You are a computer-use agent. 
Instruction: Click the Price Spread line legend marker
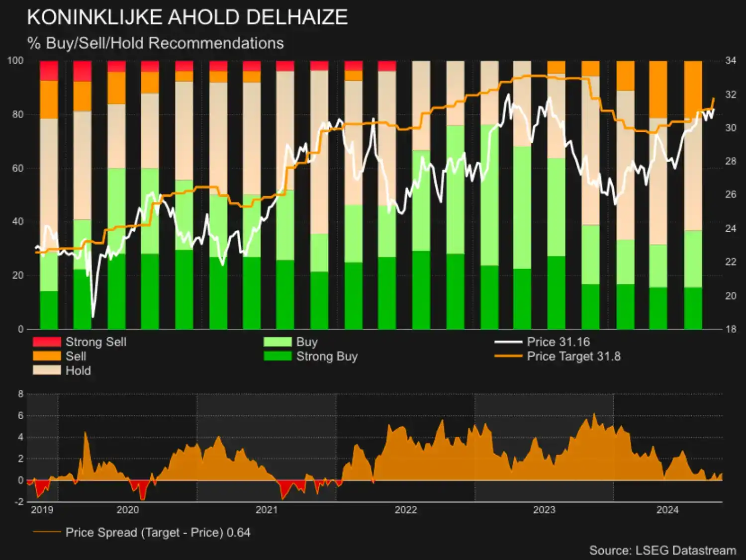pos(47,532)
